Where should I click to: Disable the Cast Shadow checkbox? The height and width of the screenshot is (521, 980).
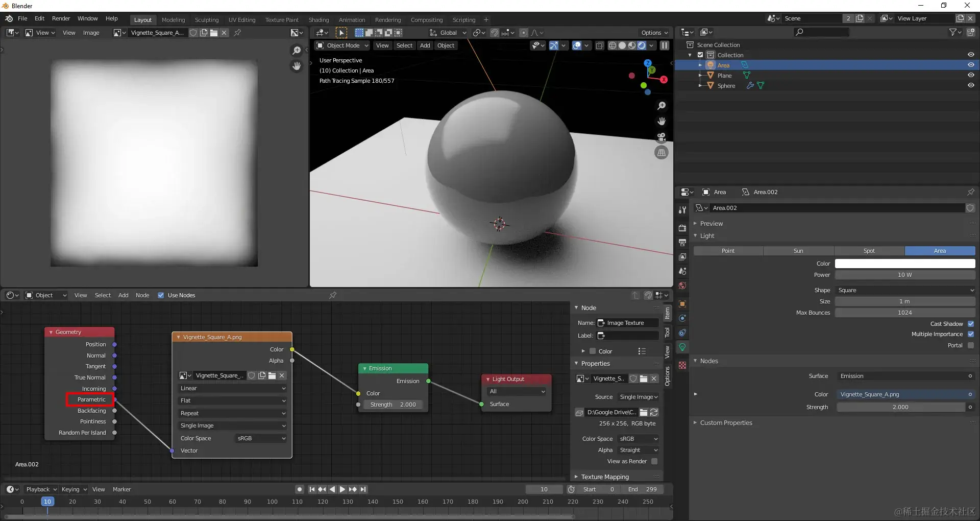click(x=971, y=324)
